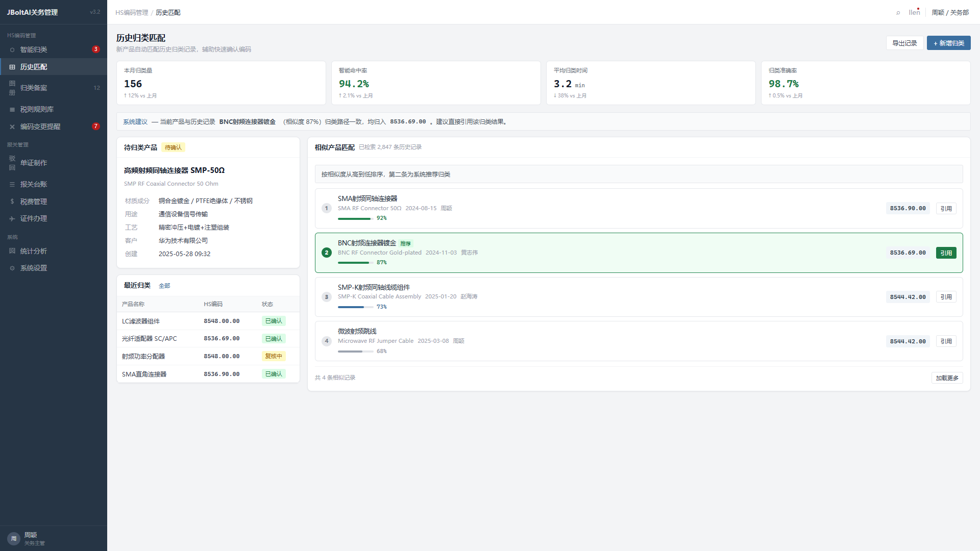Screen dimensions: 980x551
Task: Click 本月归类量 stat card 156
Action: coord(221,83)
